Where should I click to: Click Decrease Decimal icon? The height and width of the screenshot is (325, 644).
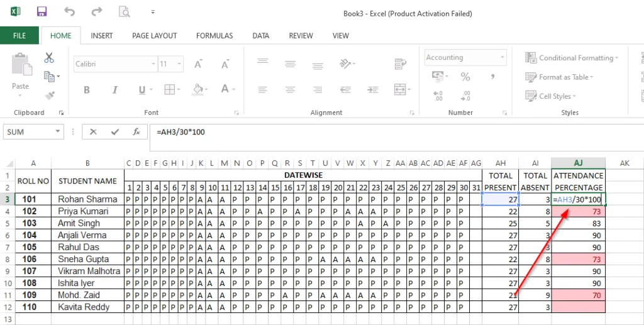pyautogui.click(x=466, y=96)
